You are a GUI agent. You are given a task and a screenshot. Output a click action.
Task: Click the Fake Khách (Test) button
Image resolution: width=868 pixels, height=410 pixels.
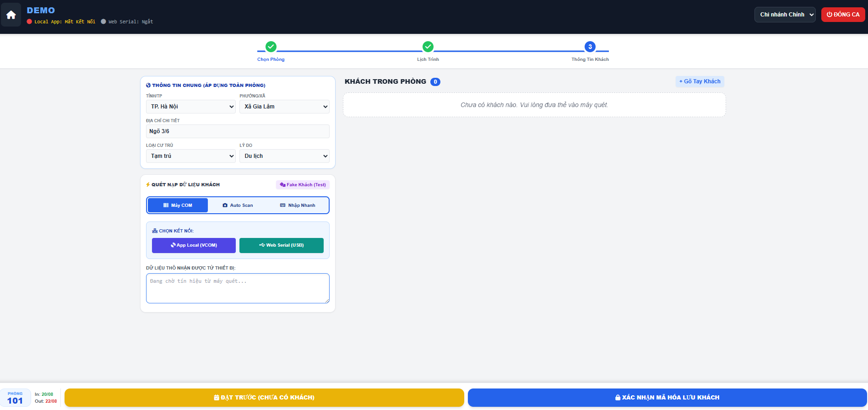[303, 185]
